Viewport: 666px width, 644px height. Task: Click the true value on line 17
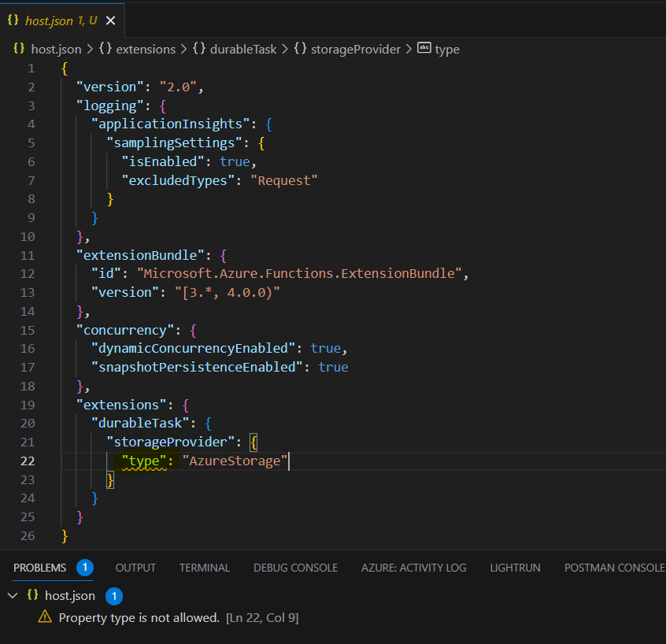(x=334, y=367)
